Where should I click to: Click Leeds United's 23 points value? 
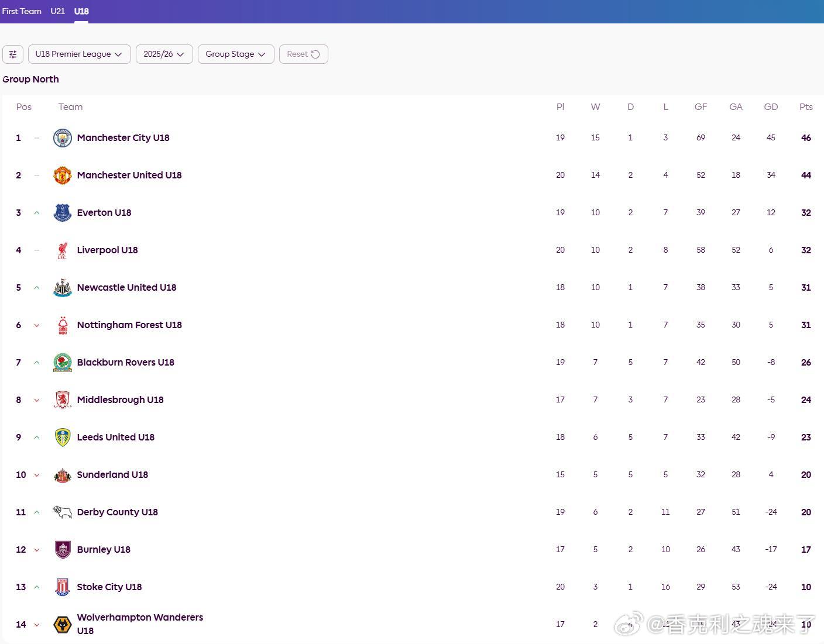click(806, 438)
